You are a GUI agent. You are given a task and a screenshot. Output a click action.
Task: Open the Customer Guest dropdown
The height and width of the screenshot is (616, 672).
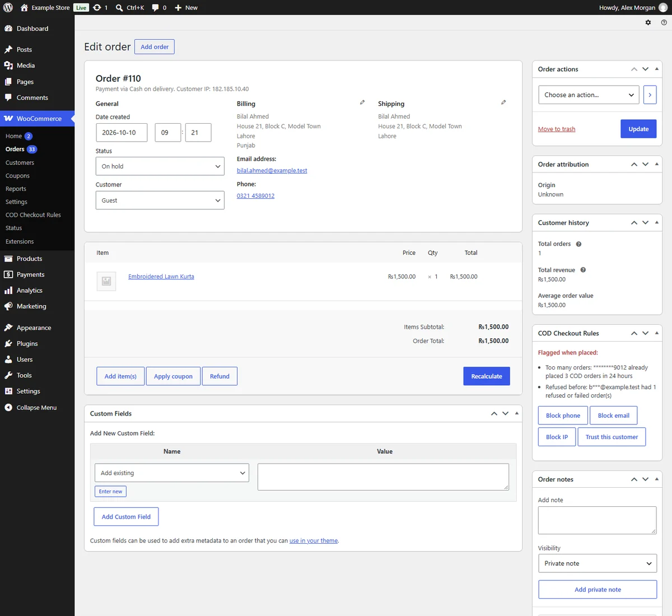[x=160, y=200]
